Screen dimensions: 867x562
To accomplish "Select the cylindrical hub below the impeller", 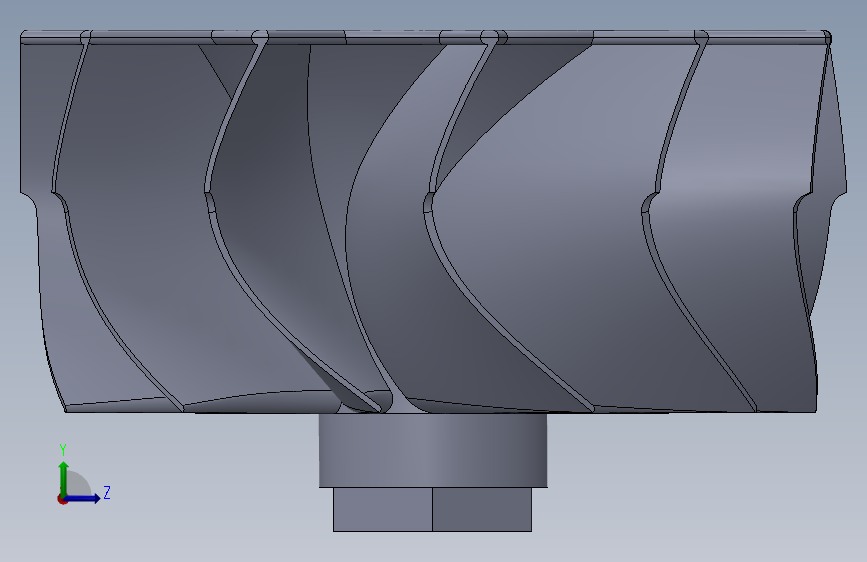I will click(x=433, y=450).
